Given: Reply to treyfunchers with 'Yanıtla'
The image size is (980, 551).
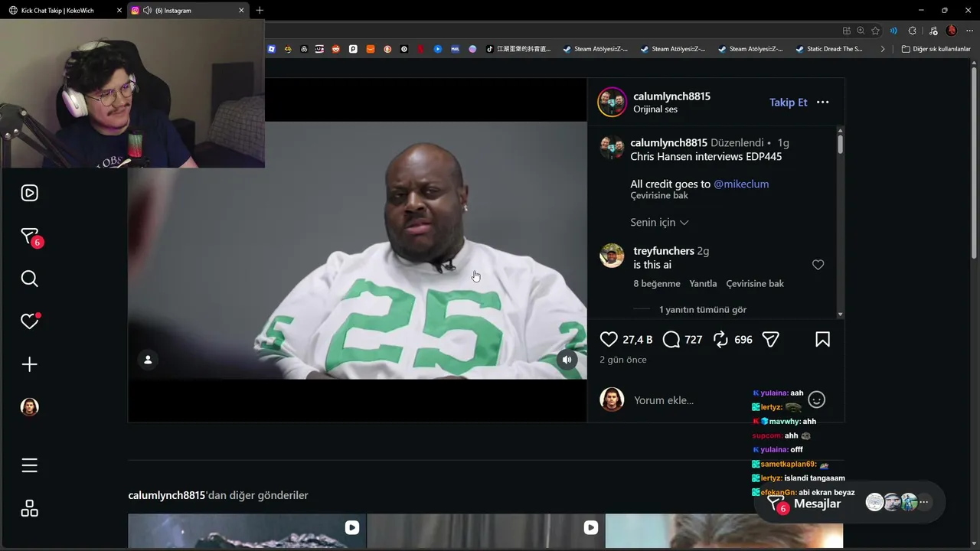Looking at the screenshot, I should 703,284.
